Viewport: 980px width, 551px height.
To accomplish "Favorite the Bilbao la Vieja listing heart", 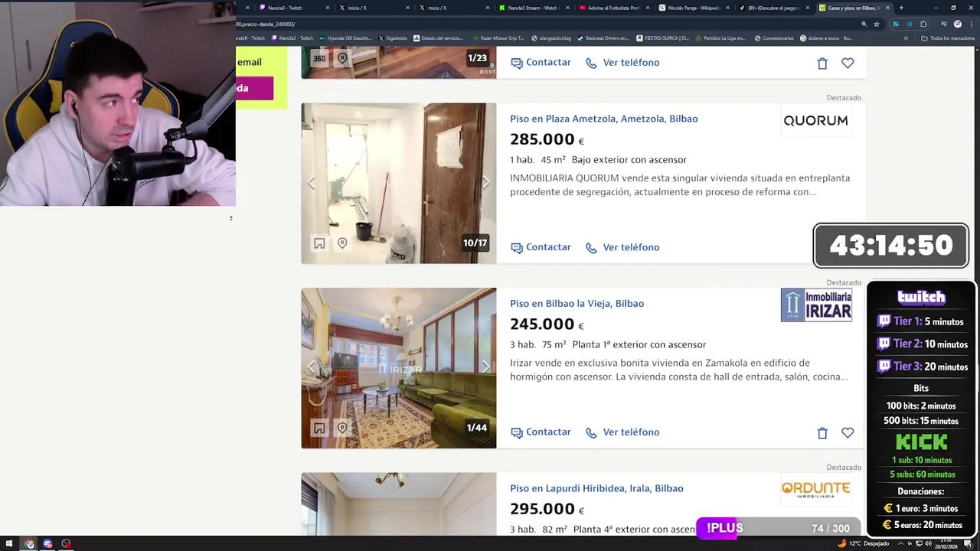I will tap(848, 433).
